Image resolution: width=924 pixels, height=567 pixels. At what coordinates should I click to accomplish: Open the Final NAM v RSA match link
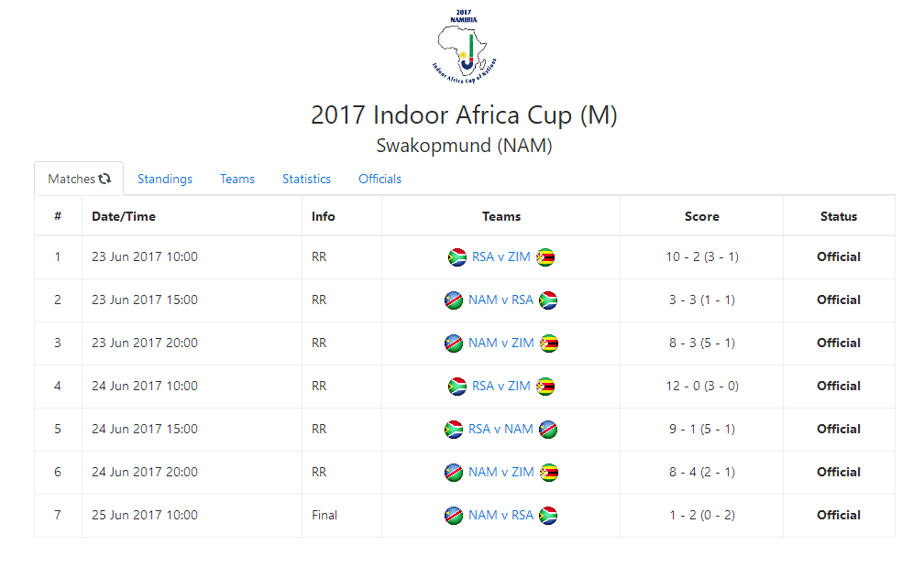[x=500, y=515]
